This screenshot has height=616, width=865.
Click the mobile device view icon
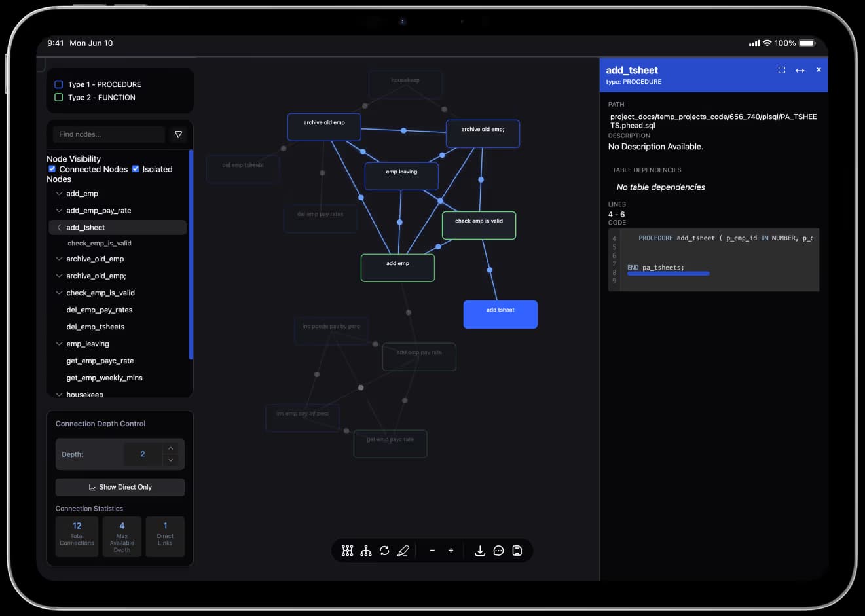pos(517,551)
